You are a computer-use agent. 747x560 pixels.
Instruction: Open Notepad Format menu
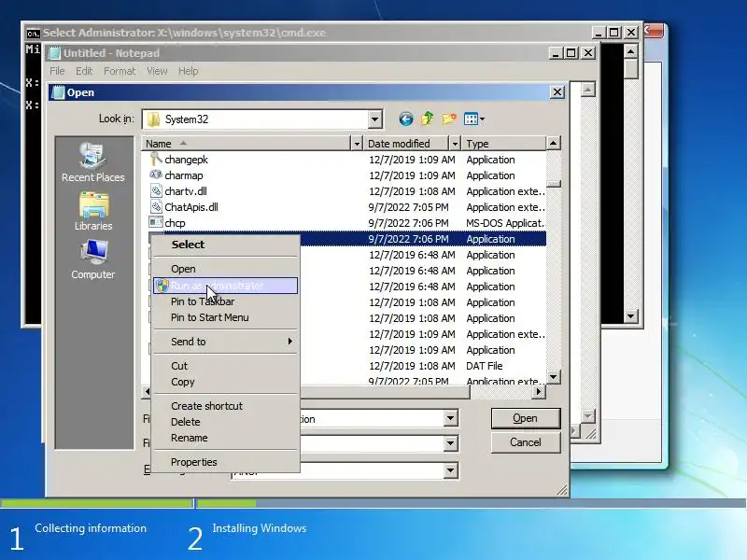[120, 71]
